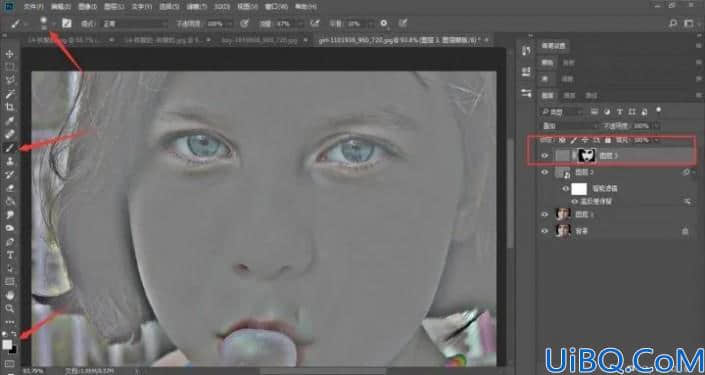Image resolution: width=705 pixels, height=375 pixels.
Task: Click the foreground color swatch
Action: [x=7, y=345]
